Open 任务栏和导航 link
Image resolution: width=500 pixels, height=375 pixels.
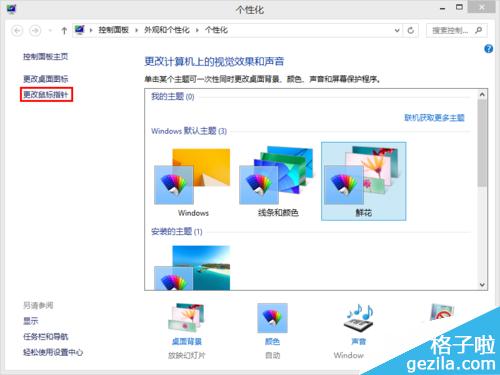tap(45, 337)
